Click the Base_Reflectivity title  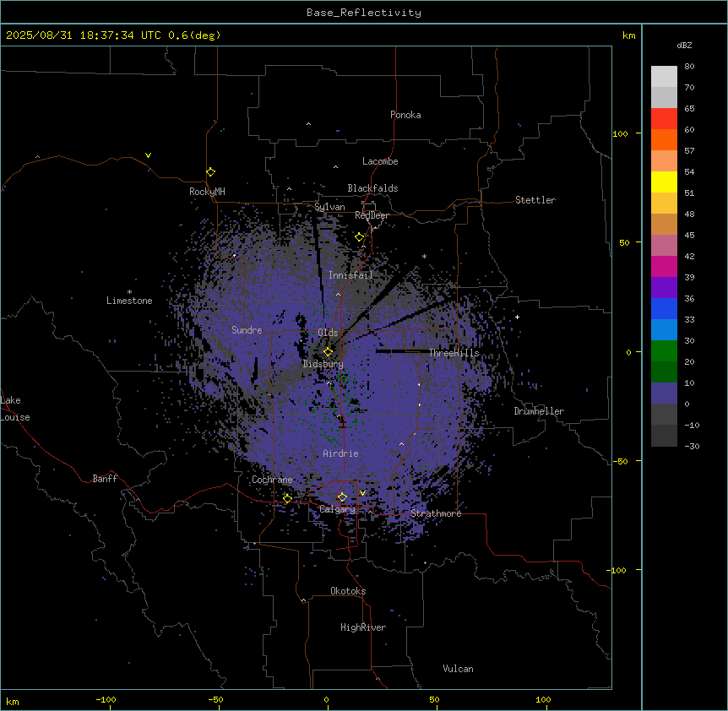coord(364,13)
